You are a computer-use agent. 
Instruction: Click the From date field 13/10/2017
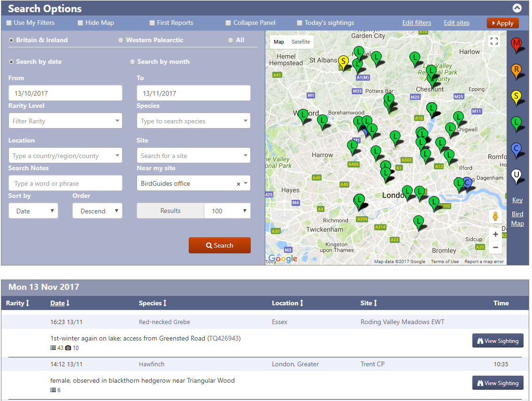65,93
